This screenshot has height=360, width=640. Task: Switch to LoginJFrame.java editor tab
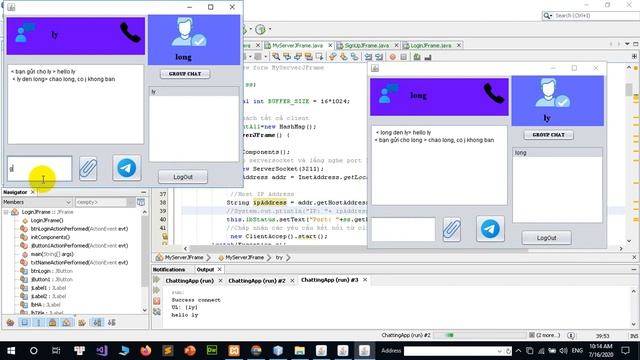(431, 45)
